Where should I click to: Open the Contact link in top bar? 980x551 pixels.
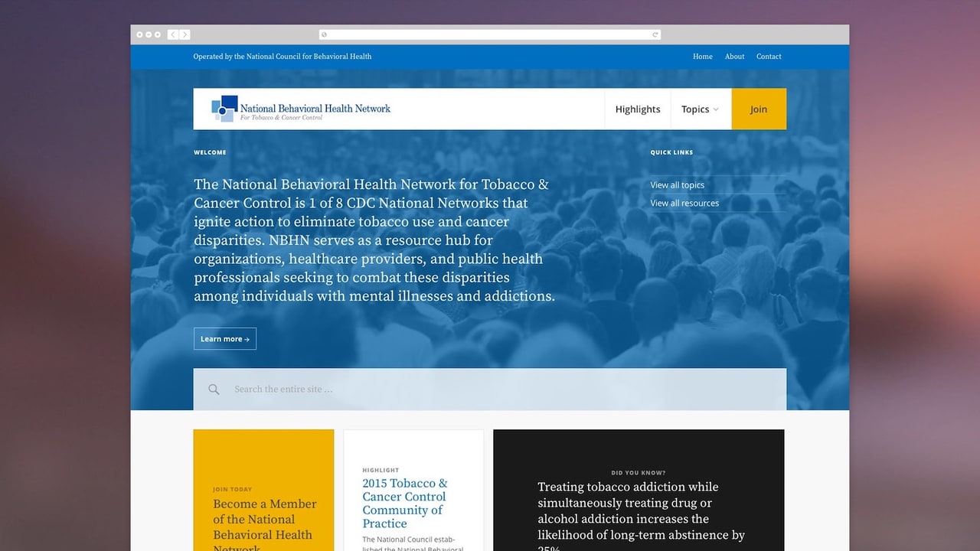pos(769,57)
